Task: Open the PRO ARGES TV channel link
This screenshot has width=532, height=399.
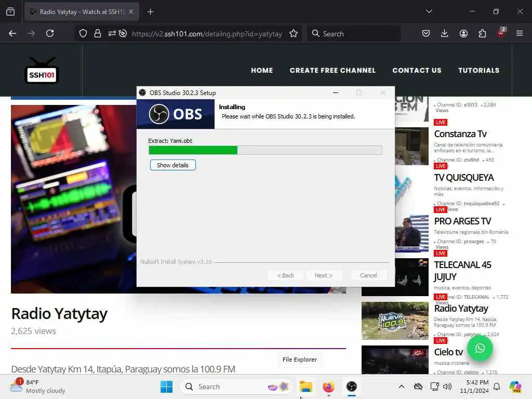Action: pyautogui.click(x=462, y=221)
